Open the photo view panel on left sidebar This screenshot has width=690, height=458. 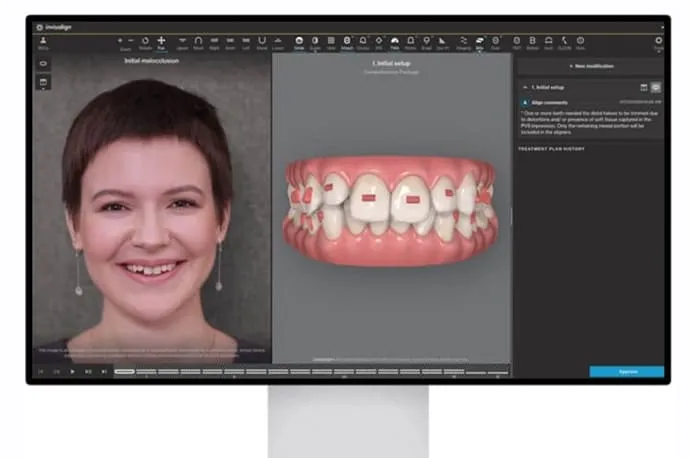click(x=43, y=82)
